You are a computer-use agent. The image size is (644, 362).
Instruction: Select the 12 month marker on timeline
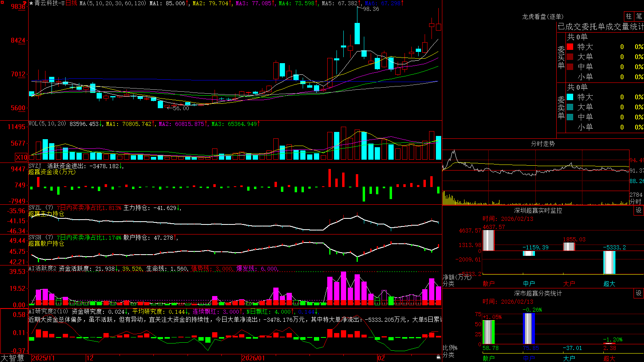point(90,358)
